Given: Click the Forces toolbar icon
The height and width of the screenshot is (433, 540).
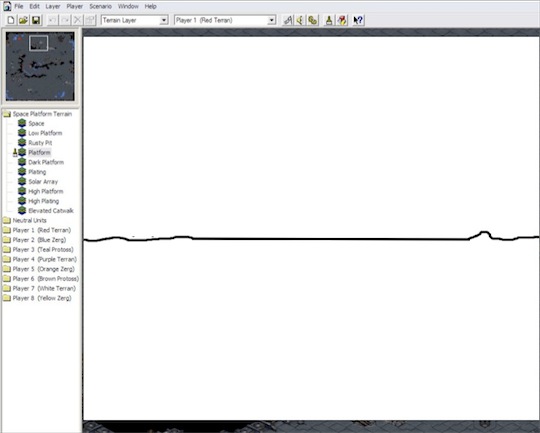Looking at the screenshot, I should pos(313,20).
